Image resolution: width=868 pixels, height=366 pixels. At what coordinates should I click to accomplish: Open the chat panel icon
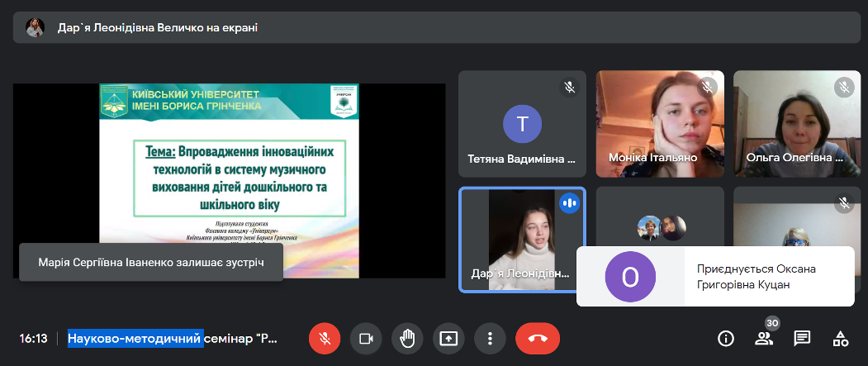pos(802,338)
